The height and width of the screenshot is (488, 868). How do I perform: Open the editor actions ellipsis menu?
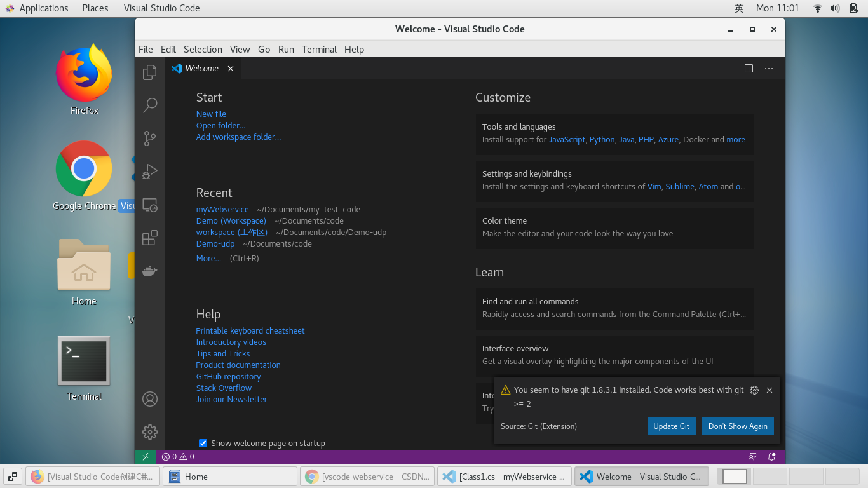pyautogui.click(x=769, y=69)
